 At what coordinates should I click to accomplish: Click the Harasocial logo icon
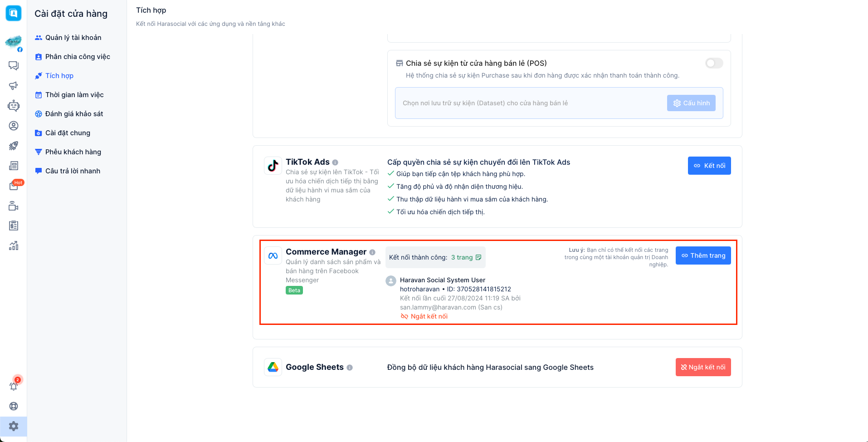click(x=14, y=13)
